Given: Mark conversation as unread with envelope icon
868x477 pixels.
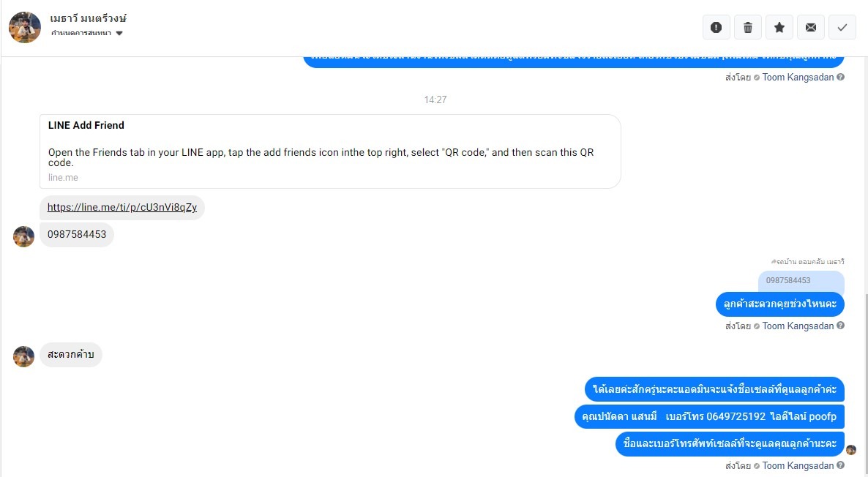Looking at the screenshot, I should coord(811,27).
